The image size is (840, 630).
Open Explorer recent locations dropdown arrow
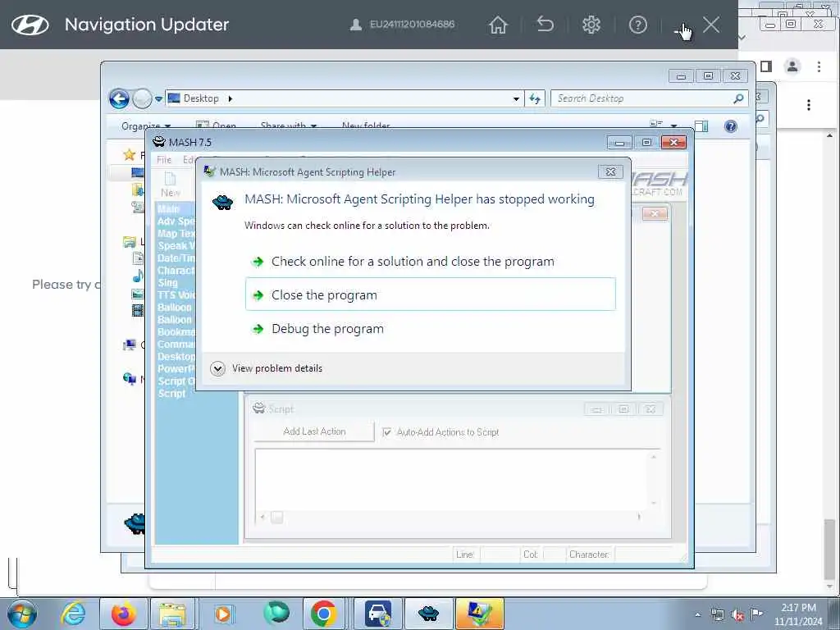(158, 99)
